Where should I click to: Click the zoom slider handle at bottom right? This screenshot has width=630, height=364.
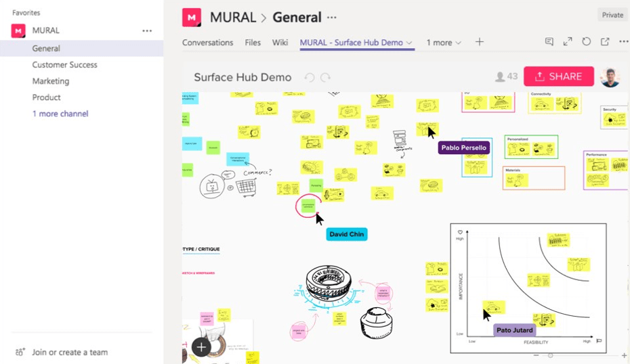click(551, 355)
